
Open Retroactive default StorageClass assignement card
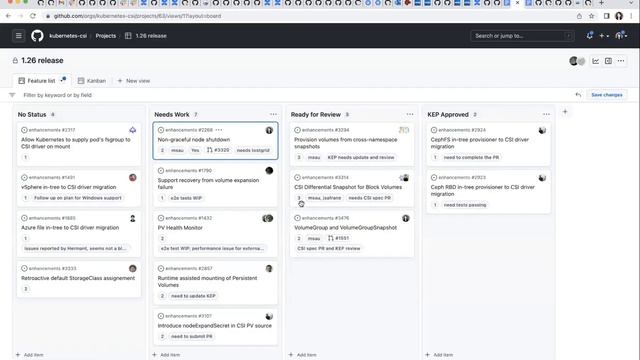78,278
